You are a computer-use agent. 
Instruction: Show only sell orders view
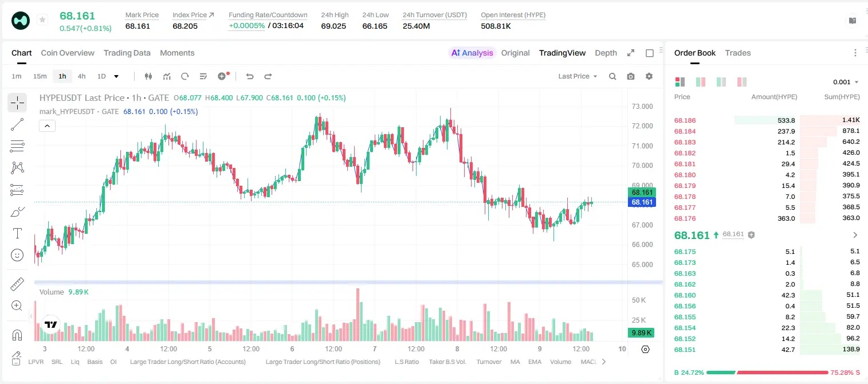pos(742,82)
